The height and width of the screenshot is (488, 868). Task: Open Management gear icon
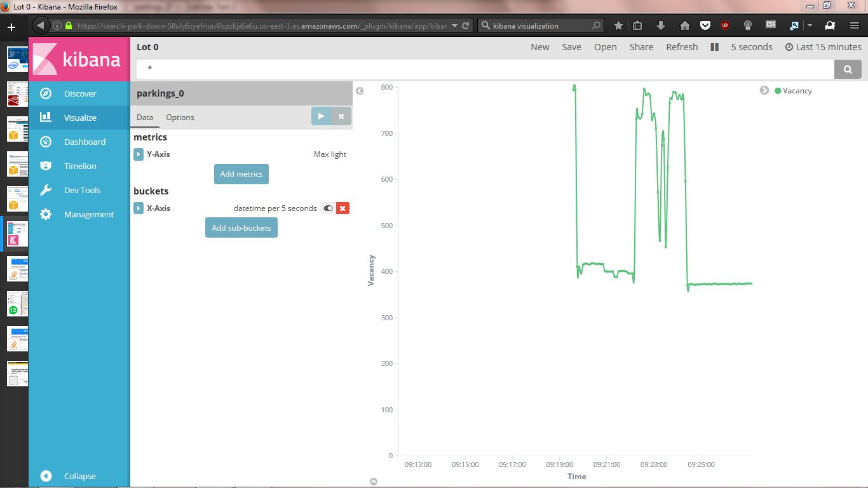click(46, 214)
